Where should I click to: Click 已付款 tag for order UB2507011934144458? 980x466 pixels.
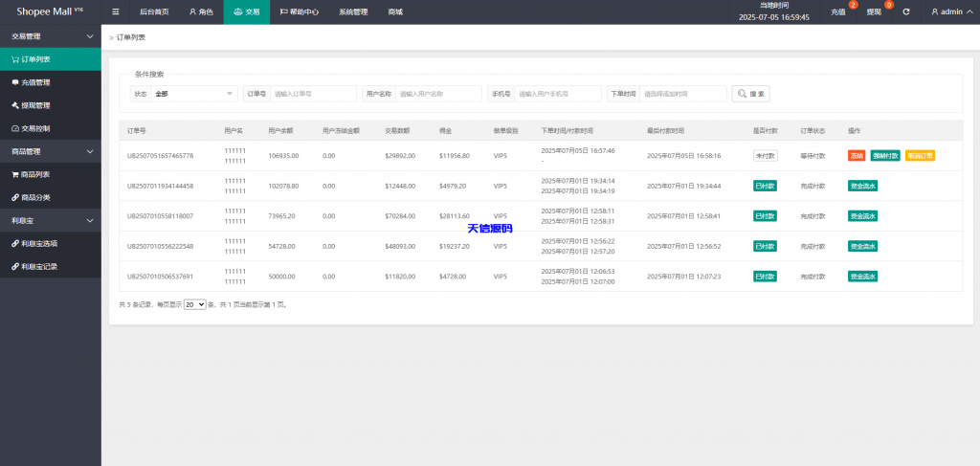click(765, 186)
